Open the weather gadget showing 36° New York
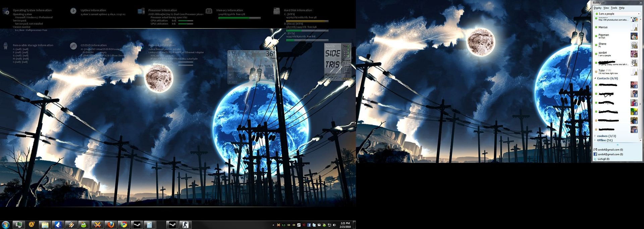This screenshot has height=229, width=644. point(252,67)
